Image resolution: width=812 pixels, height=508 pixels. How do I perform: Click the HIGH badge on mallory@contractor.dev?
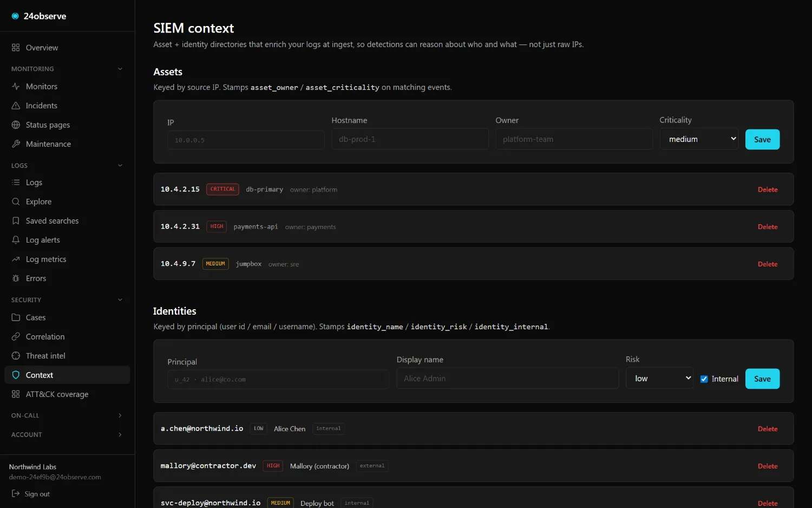tap(273, 466)
